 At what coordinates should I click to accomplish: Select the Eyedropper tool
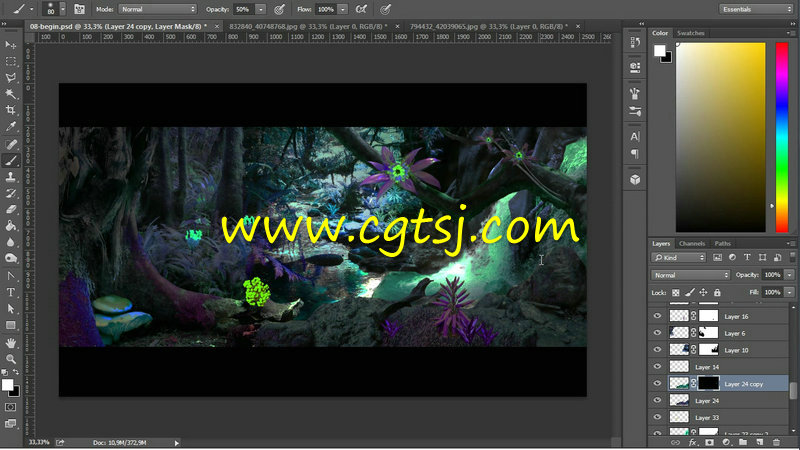[10, 127]
